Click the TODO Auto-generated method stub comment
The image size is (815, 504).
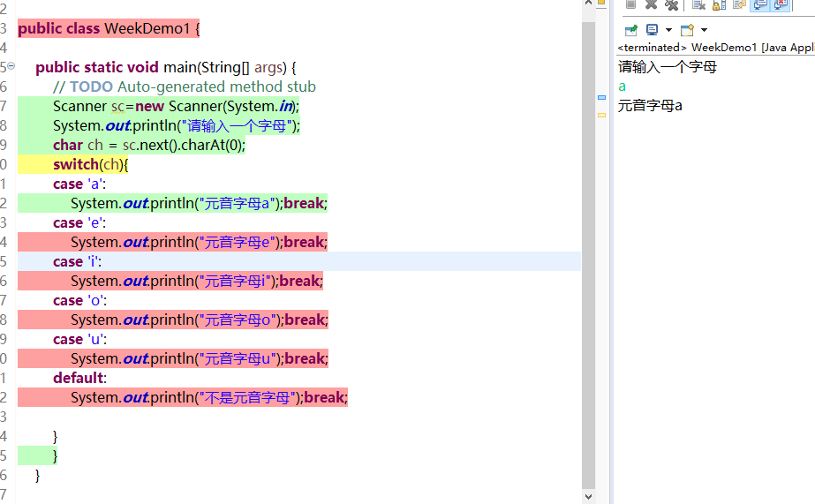click(185, 87)
